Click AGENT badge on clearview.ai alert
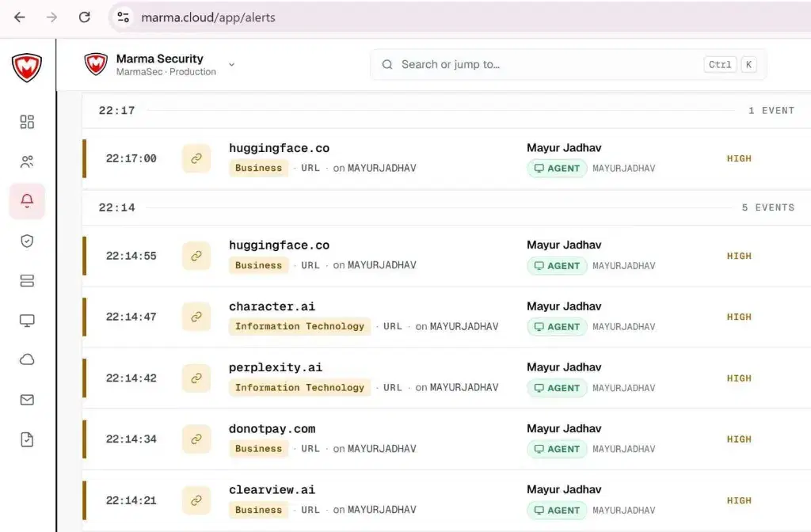This screenshot has width=811, height=532. tap(557, 511)
